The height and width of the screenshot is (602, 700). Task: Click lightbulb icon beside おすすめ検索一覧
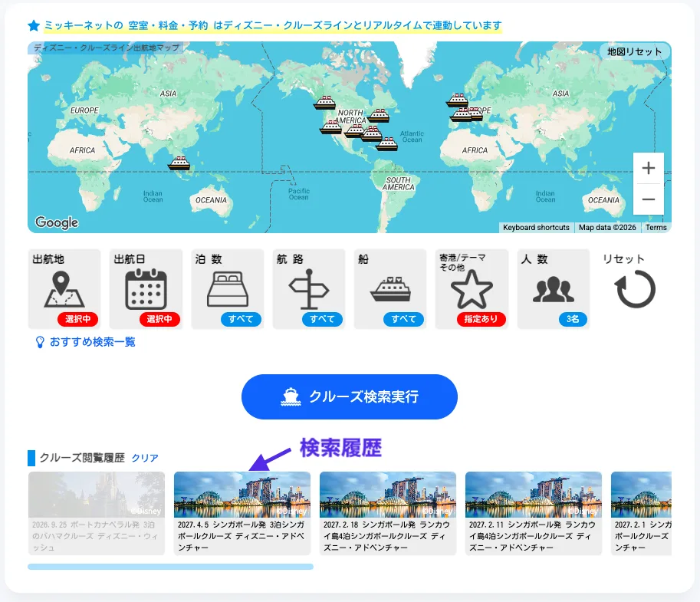(40, 342)
